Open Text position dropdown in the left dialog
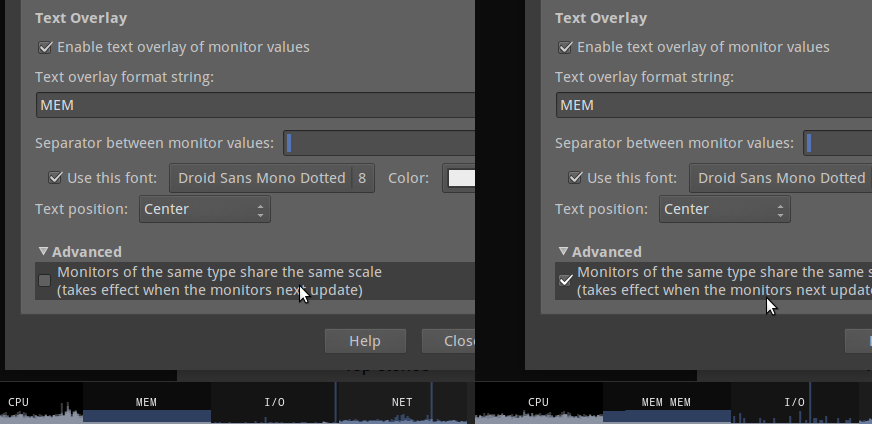The image size is (872, 424). pyautogui.click(x=205, y=209)
